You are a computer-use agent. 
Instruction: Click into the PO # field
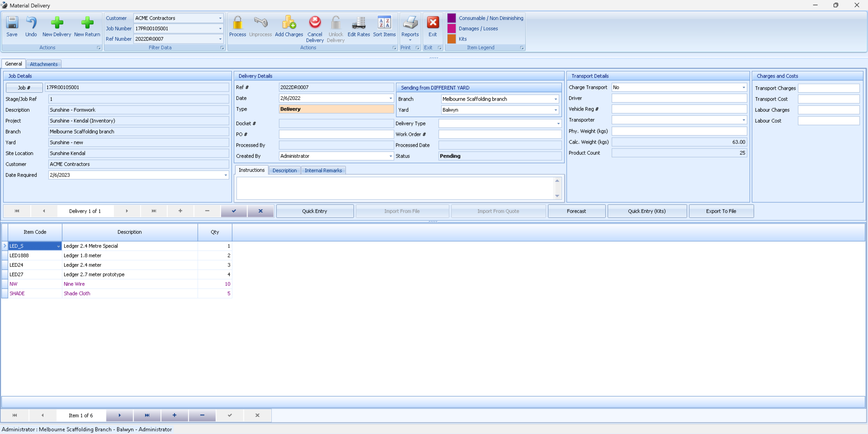pyautogui.click(x=336, y=134)
